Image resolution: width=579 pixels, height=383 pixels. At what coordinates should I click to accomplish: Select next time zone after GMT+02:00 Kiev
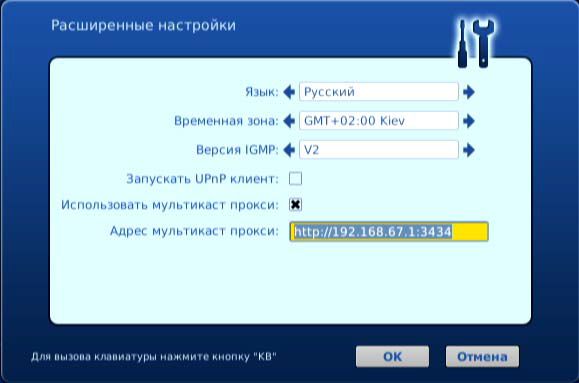point(469,121)
